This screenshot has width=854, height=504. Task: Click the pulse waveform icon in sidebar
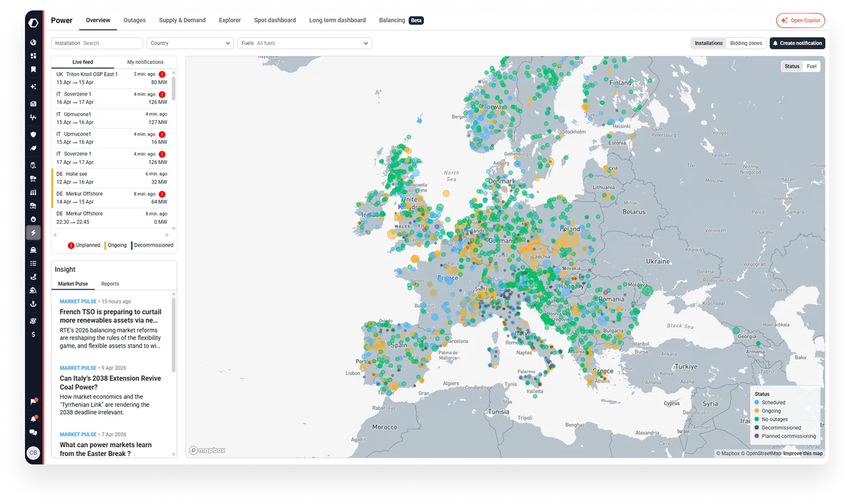(33, 117)
